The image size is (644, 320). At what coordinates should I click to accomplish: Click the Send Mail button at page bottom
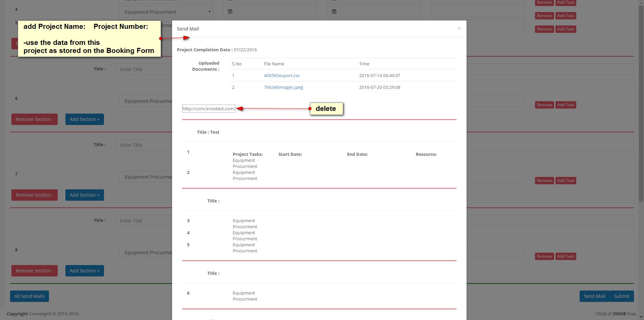click(x=594, y=296)
